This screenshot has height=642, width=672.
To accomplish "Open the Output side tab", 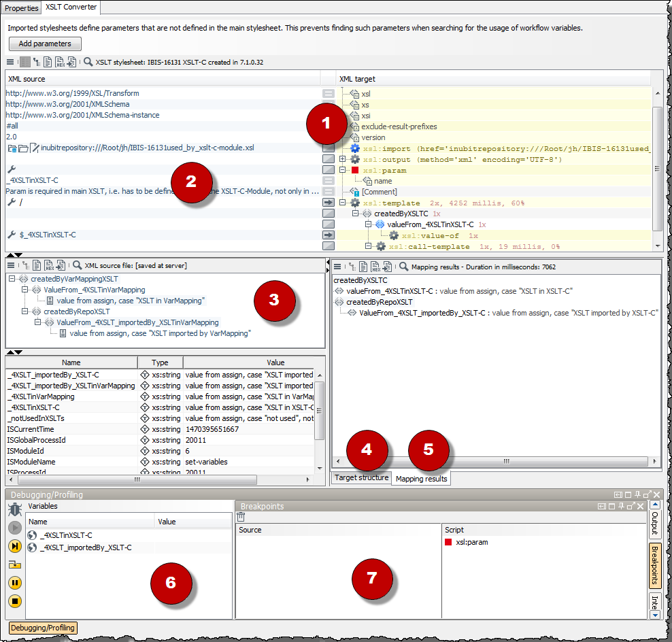I will 654,524.
